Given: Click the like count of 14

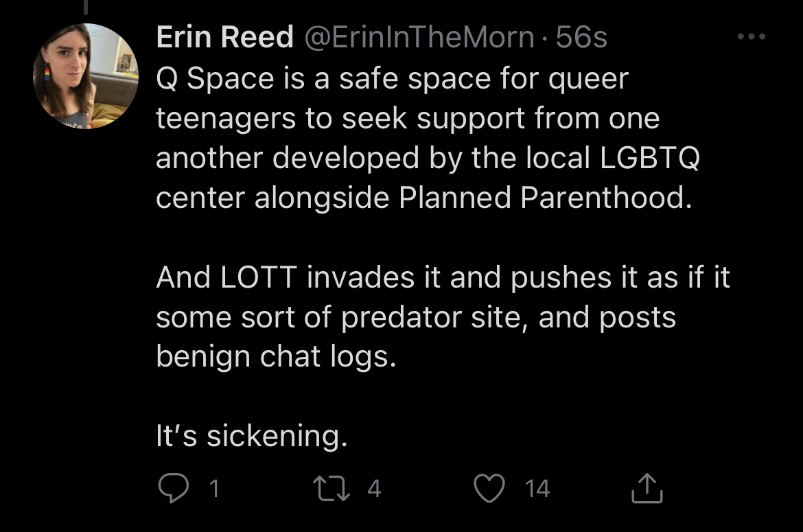Looking at the screenshot, I should [x=537, y=488].
